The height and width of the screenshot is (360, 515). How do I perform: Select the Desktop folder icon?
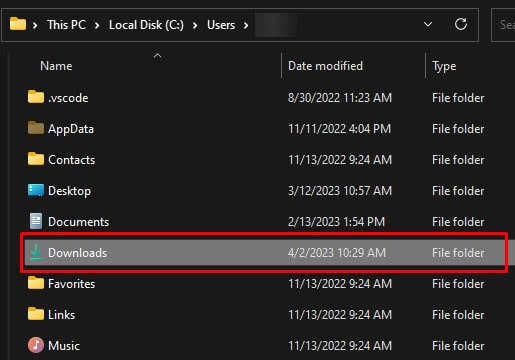pos(36,190)
